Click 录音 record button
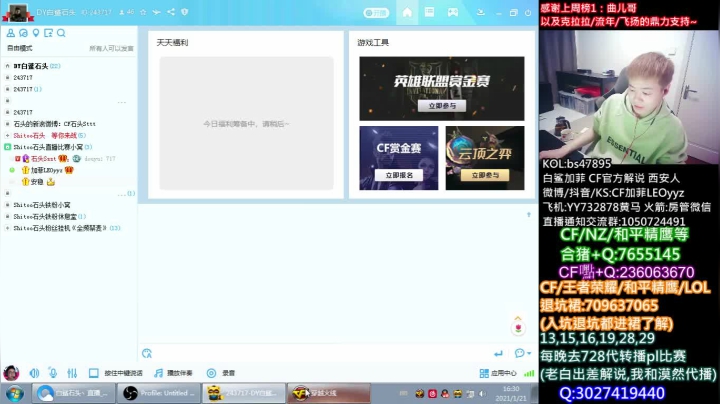Image resolution: width=720 pixels, height=404 pixels. pos(221,373)
